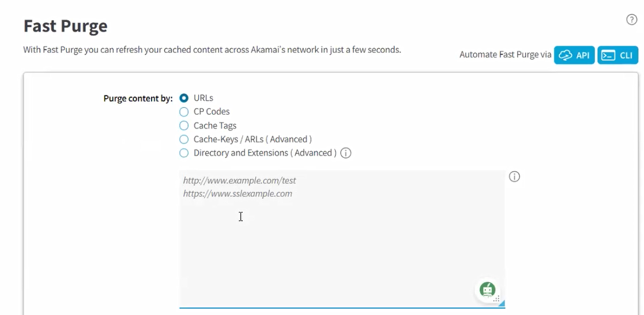Click the terminal icon on CLI button
This screenshot has height=315, width=644.
(608, 55)
